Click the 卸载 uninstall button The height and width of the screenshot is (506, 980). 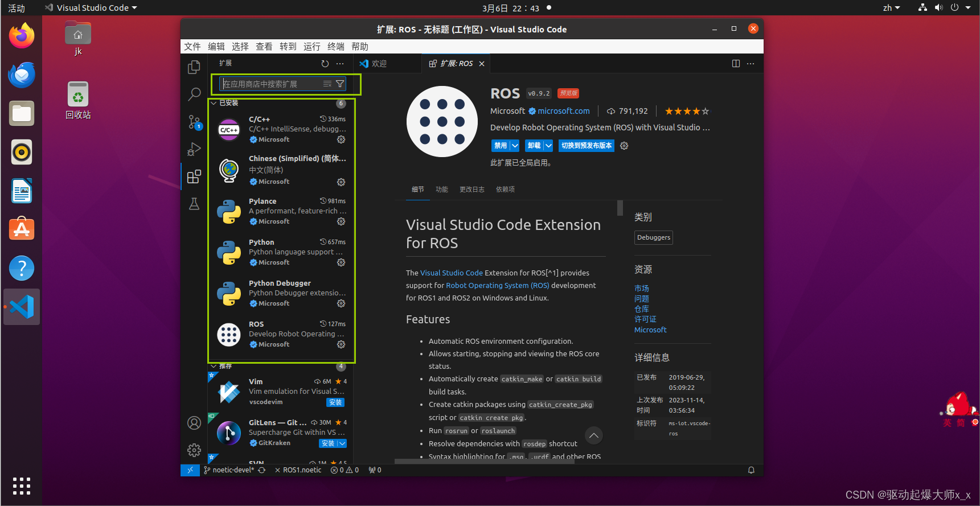coord(534,146)
